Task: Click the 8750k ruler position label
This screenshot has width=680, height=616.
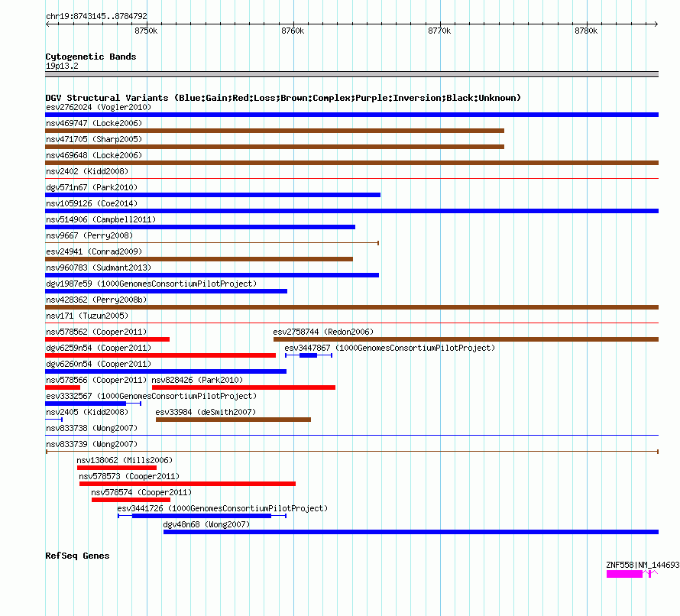Action: 146,31
